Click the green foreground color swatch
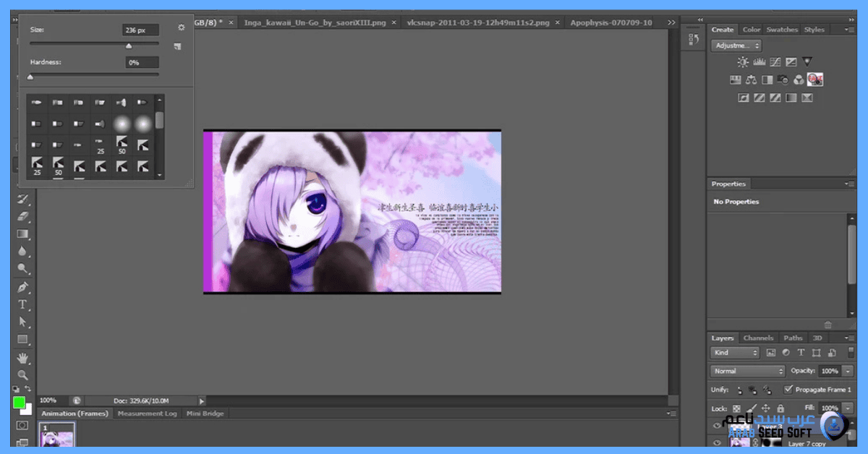The width and height of the screenshot is (868, 454). [19, 403]
